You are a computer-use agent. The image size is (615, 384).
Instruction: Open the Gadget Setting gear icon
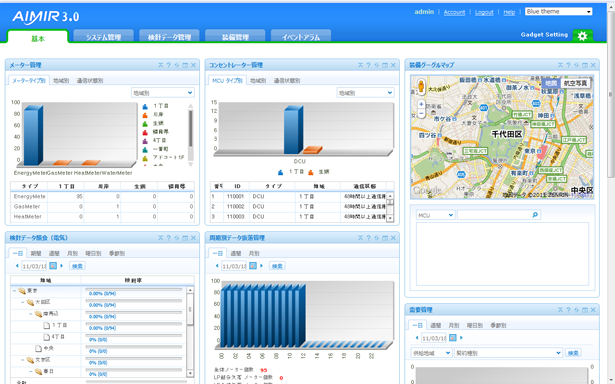point(582,36)
